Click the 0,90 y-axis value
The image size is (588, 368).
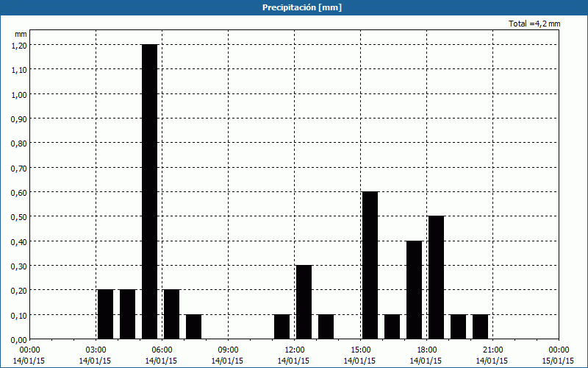click(x=19, y=118)
